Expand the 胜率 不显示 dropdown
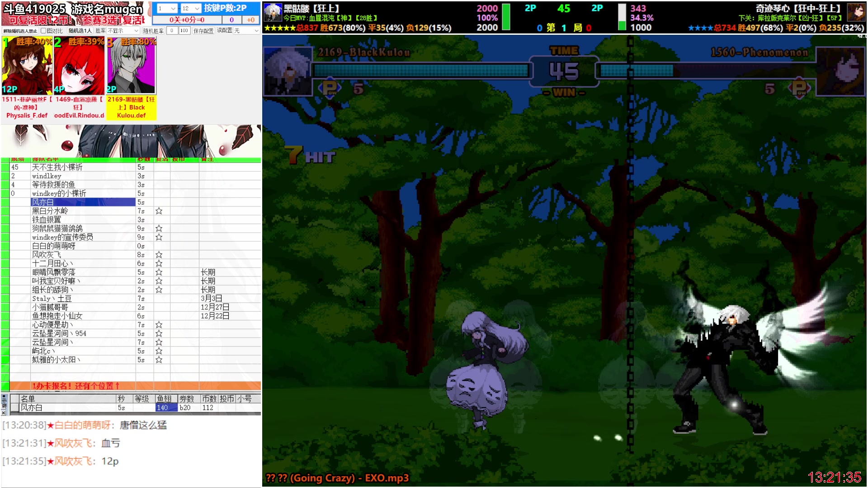 (123, 31)
